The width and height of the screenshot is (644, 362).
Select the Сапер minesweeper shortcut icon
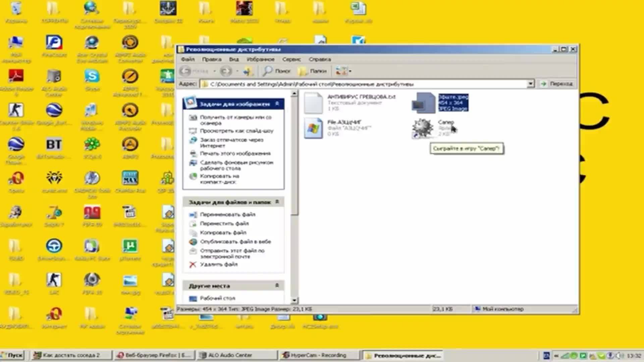[423, 128]
